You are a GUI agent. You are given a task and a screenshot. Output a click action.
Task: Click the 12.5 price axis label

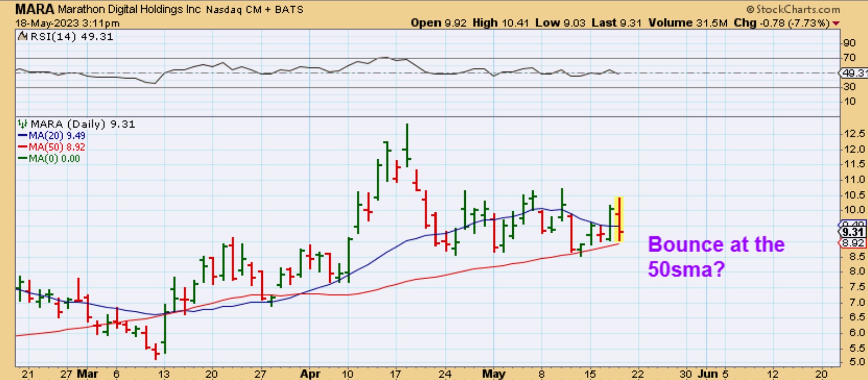tap(854, 134)
